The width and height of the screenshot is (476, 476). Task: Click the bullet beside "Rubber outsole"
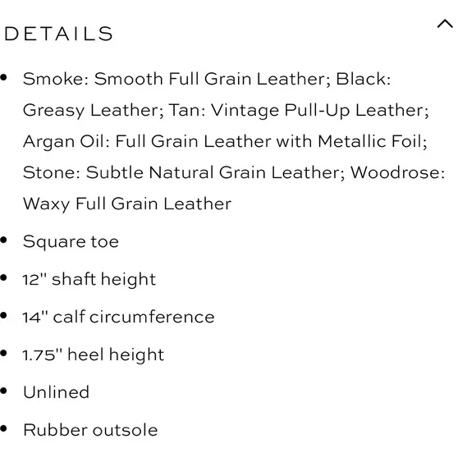(3, 428)
